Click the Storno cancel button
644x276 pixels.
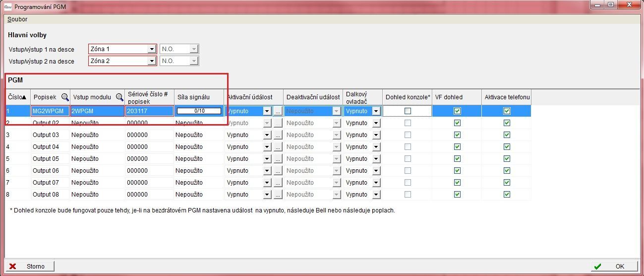pyautogui.click(x=29, y=267)
